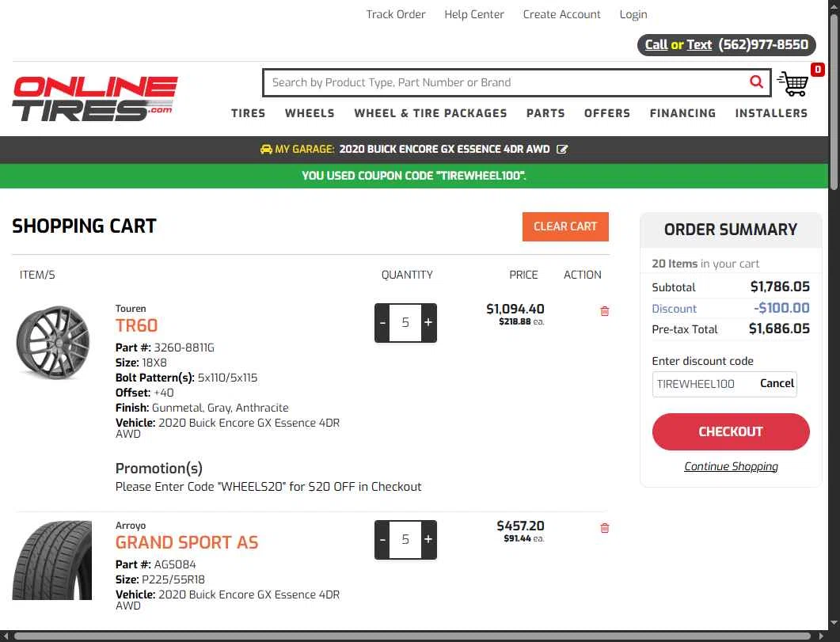Click the coupon used TIREWHEEL100 banner
This screenshot has width=840, height=642.
tap(414, 176)
